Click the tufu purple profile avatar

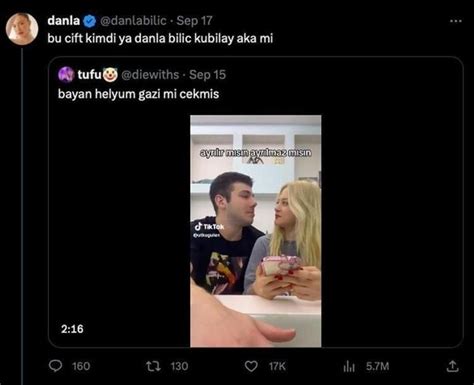(66, 74)
